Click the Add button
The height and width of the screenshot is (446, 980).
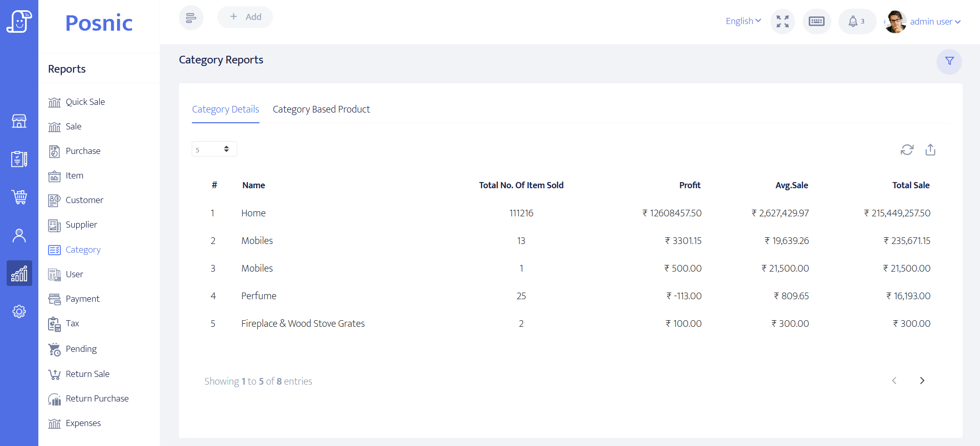(245, 17)
